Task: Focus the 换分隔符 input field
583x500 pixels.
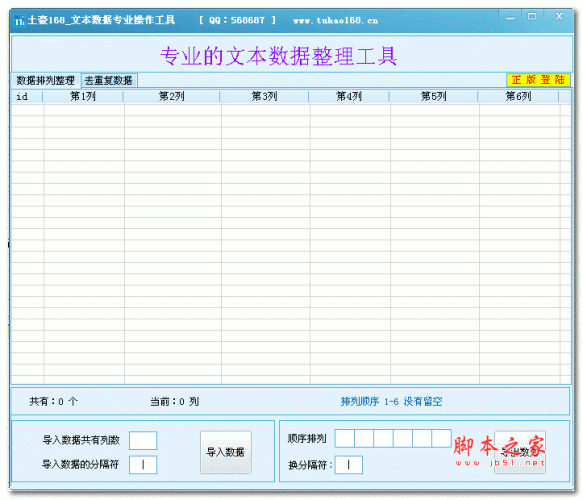Action: 349,465
